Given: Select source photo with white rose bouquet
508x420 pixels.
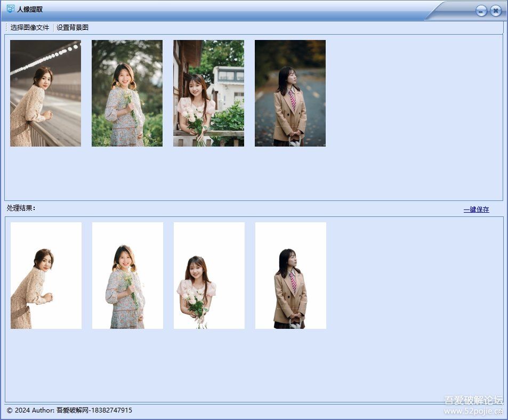Looking at the screenshot, I should click(x=208, y=93).
